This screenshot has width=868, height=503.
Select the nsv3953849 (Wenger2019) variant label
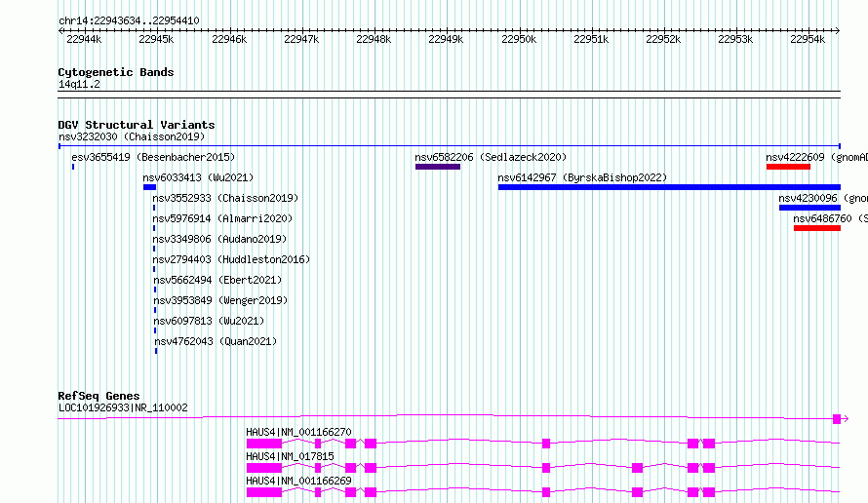pos(220,300)
